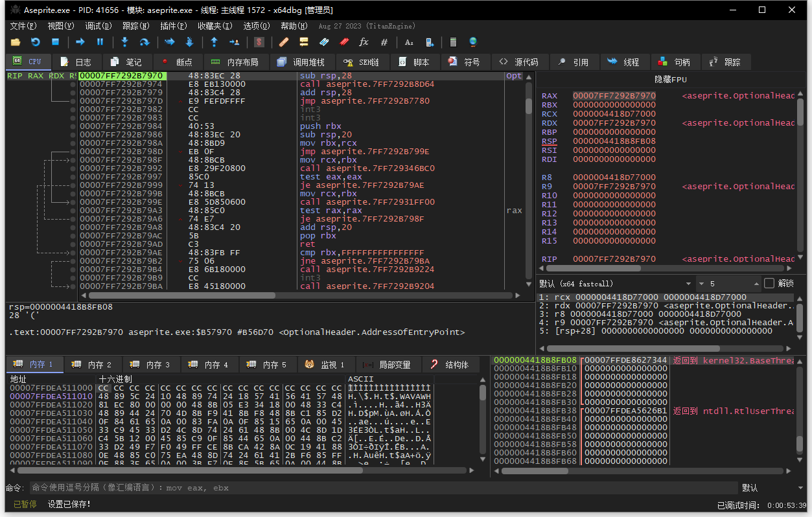Switch to the 断点 tab

pyautogui.click(x=177, y=62)
